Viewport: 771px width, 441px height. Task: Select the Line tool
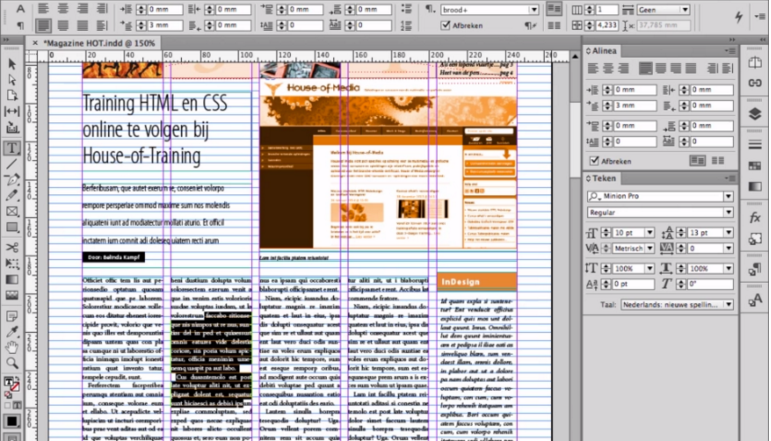click(x=12, y=164)
